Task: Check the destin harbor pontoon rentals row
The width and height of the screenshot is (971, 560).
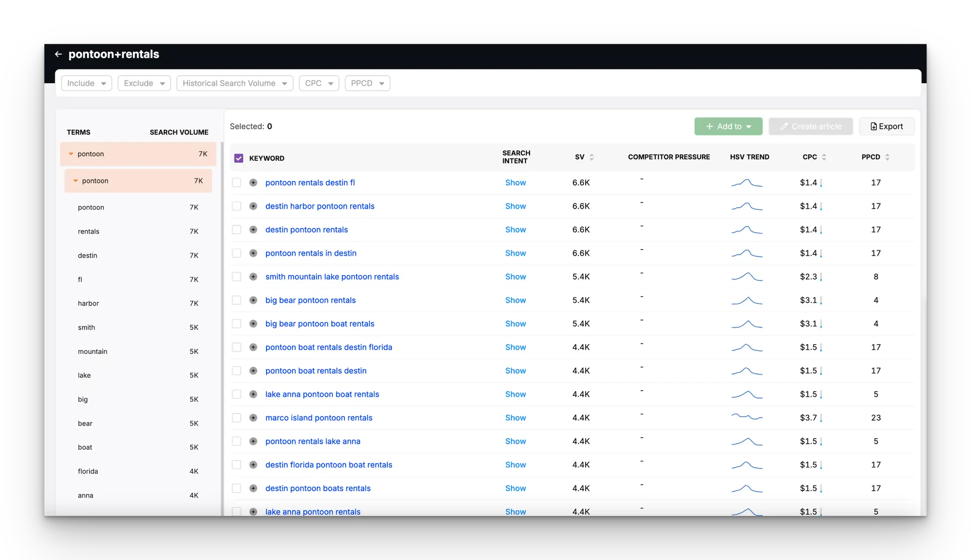Action: (x=236, y=206)
